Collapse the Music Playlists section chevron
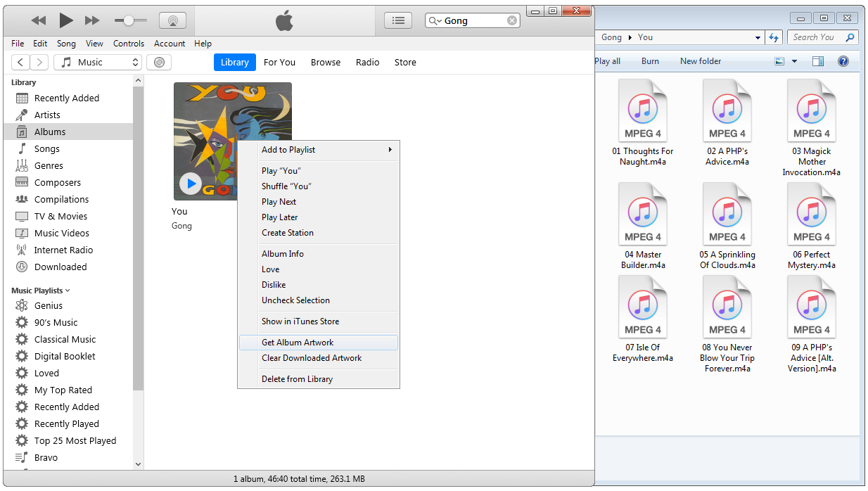868x491 pixels. pos(68,291)
